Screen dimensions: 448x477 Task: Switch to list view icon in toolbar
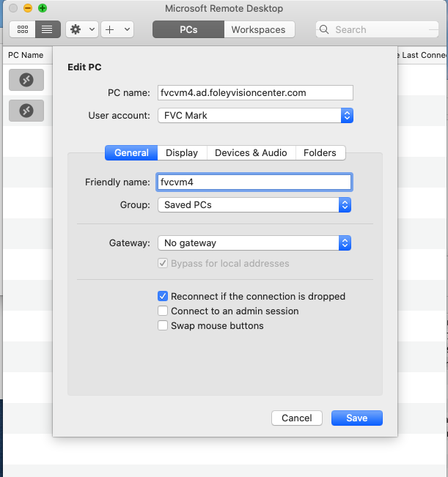[x=47, y=29]
